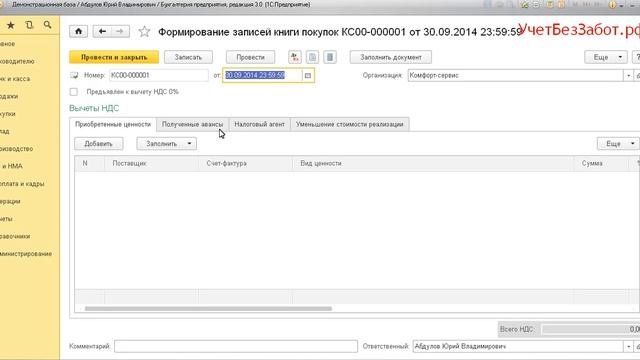Show postings with the Дт/Кт icon
Viewport: 640px width, 360px height.
coord(295,57)
